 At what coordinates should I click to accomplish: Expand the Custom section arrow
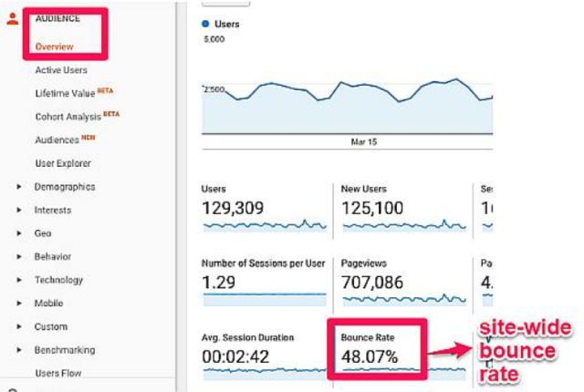pos(19,326)
